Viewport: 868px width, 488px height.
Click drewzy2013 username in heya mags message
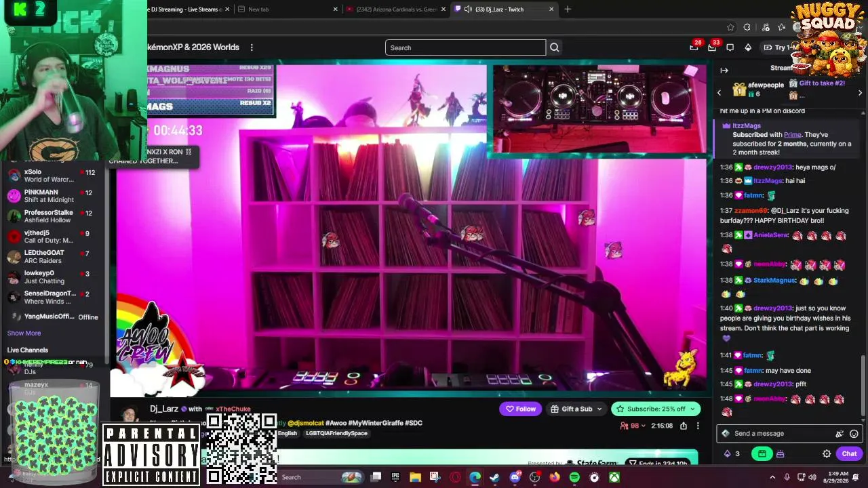click(x=772, y=167)
